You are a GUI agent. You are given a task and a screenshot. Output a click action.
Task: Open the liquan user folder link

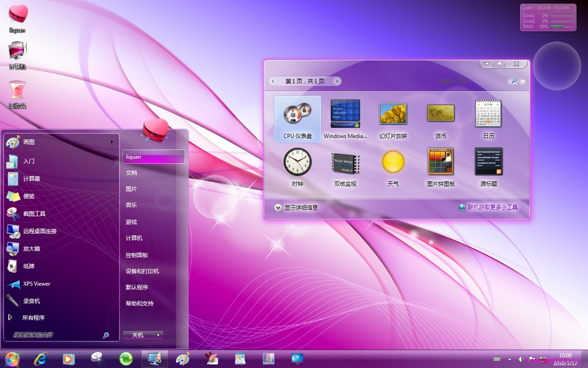tap(154, 157)
